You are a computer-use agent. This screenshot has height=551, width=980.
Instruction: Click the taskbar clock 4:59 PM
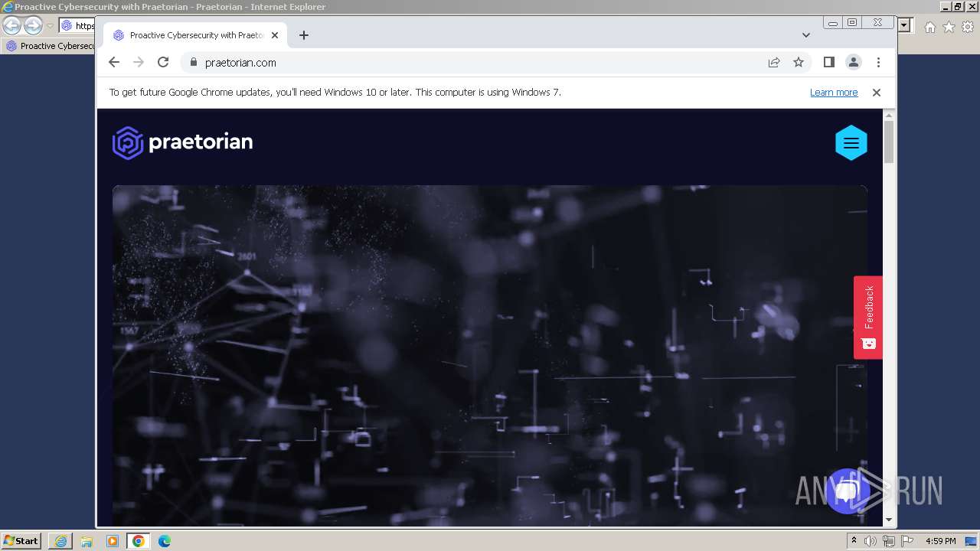(941, 541)
